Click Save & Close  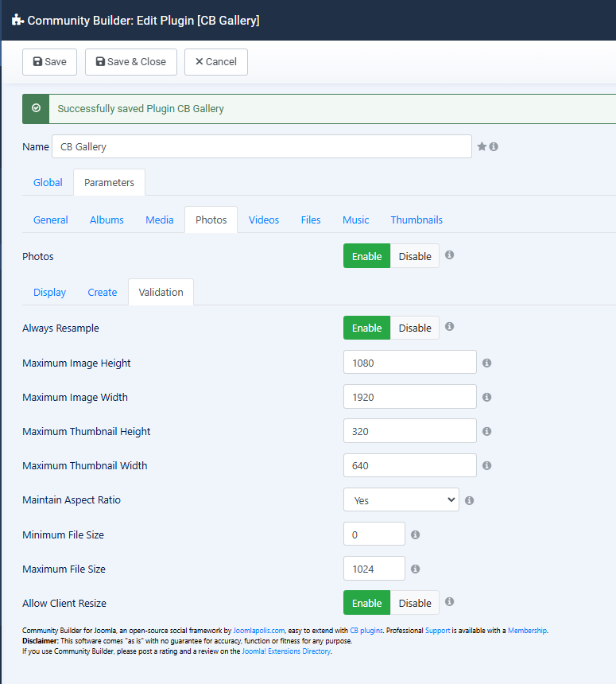[131, 62]
